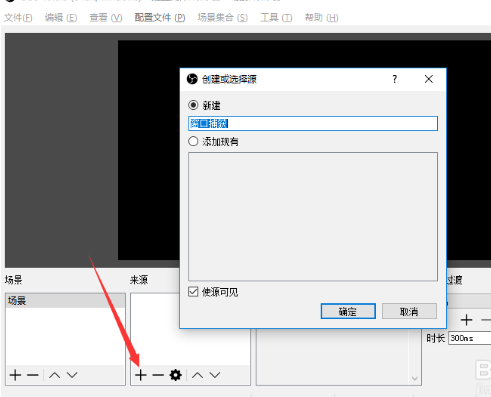
Task: Select the 添加现有 radio button
Action: [193, 141]
